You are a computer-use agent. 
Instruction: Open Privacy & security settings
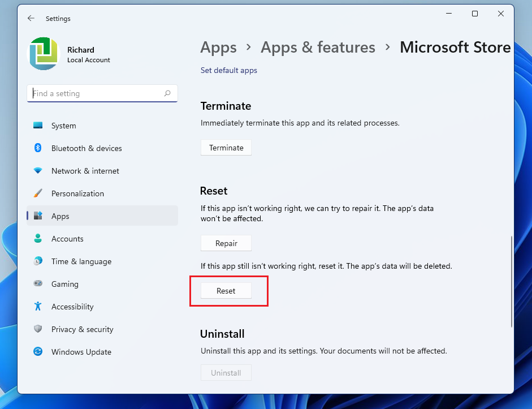pyautogui.click(x=82, y=329)
